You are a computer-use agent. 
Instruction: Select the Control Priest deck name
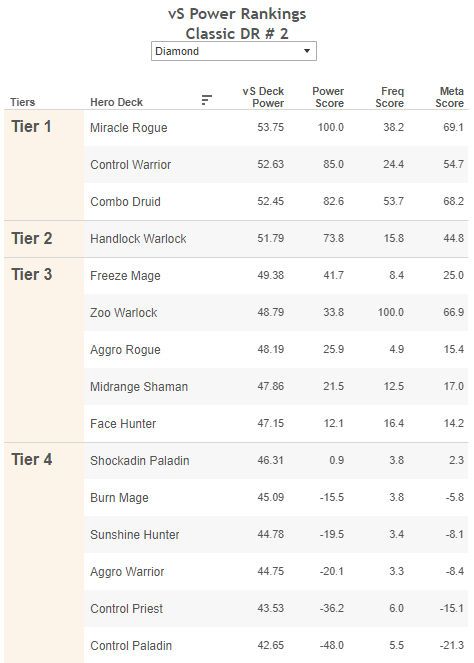pos(126,609)
